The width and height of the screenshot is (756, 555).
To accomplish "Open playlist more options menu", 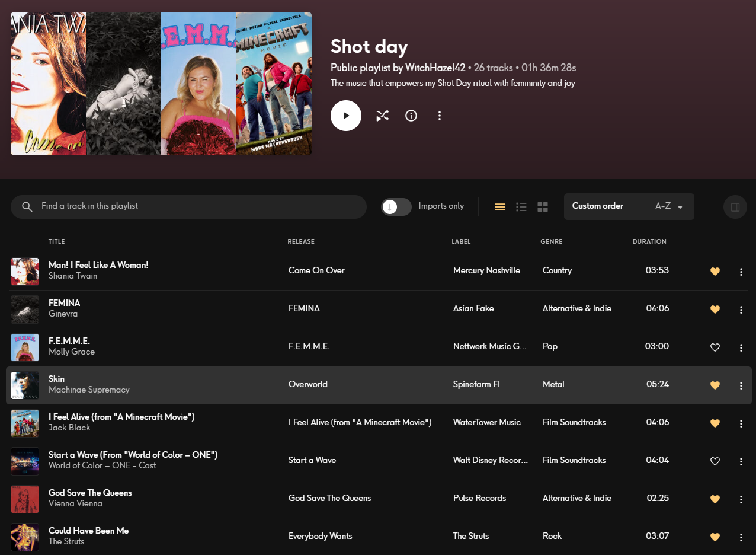I will tap(440, 116).
